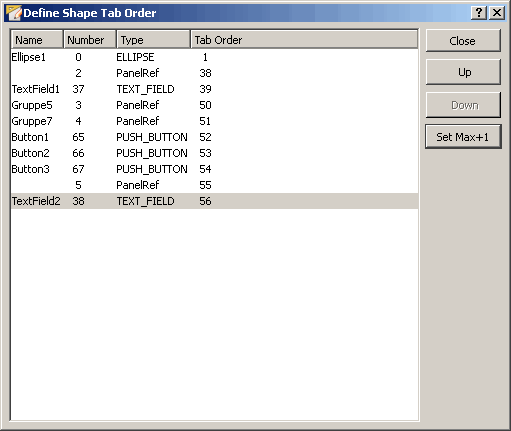
Task: Sort by the Number column header
Action: pos(90,40)
